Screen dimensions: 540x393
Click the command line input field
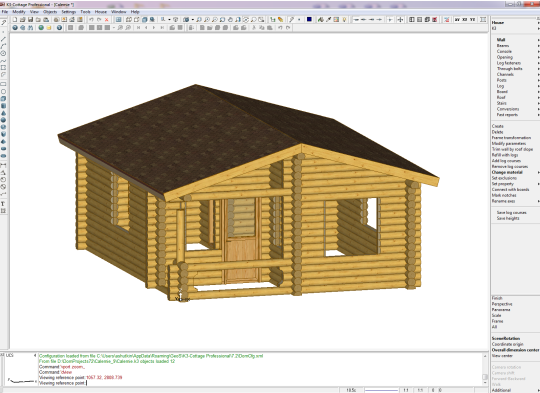point(260,383)
